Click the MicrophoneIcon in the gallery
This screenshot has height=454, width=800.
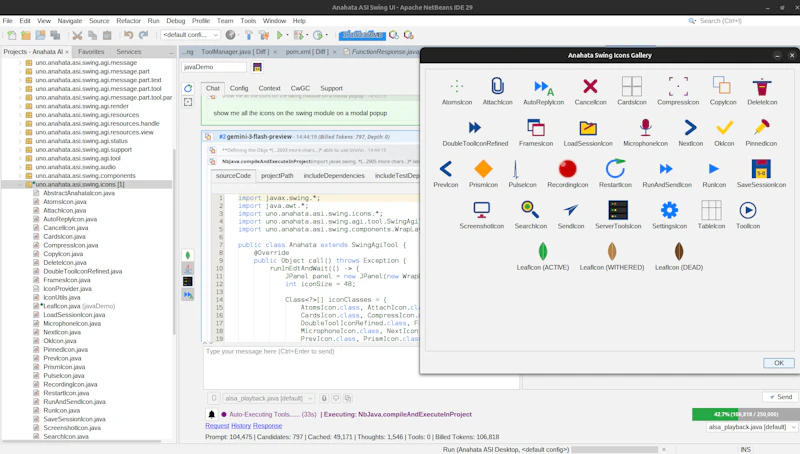[x=645, y=128]
